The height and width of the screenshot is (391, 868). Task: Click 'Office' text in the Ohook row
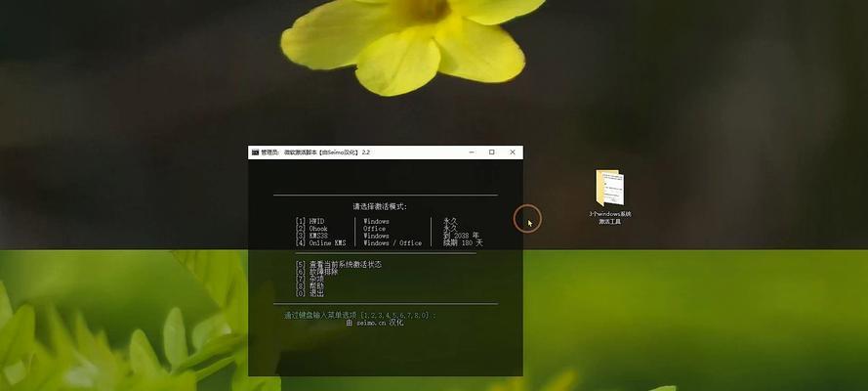(x=374, y=229)
